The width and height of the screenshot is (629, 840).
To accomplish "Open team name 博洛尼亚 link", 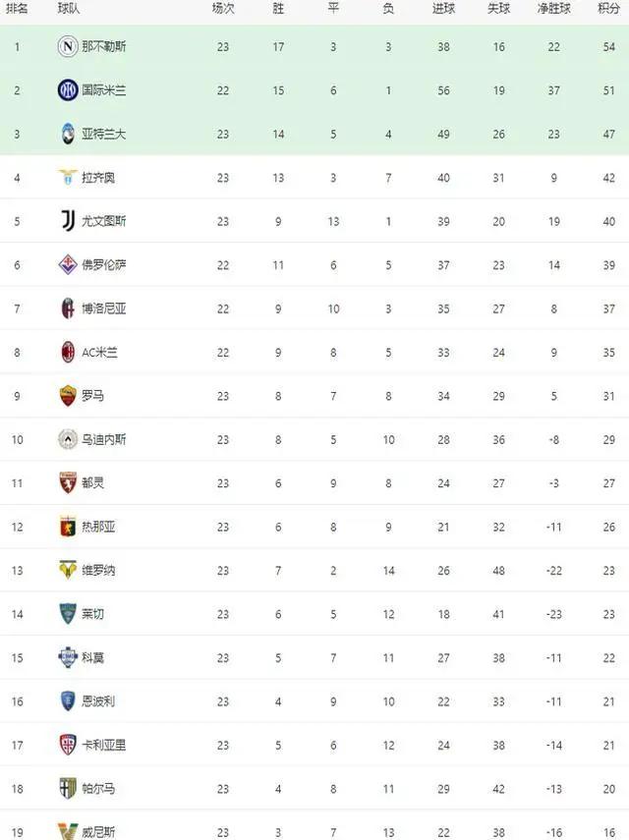I will coord(104,308).
